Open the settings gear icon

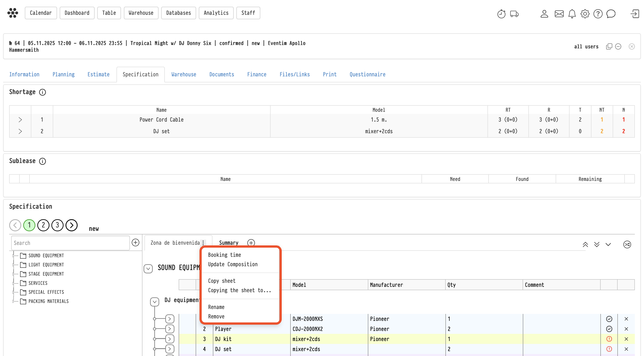tap(585, 14)
